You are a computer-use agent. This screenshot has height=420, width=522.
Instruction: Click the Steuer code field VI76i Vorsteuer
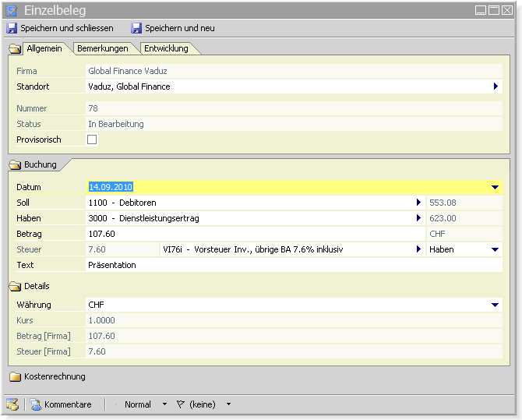click(293, 249)
